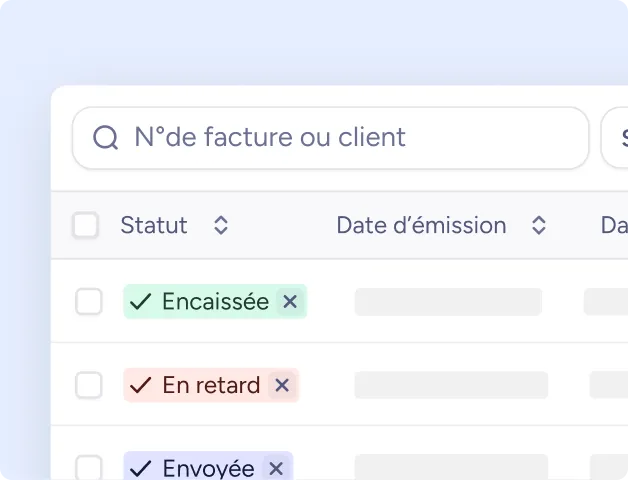Open the Envoyée row date placeholder
Viewport: 628px width, 480px height.
(x=451, y=467)
